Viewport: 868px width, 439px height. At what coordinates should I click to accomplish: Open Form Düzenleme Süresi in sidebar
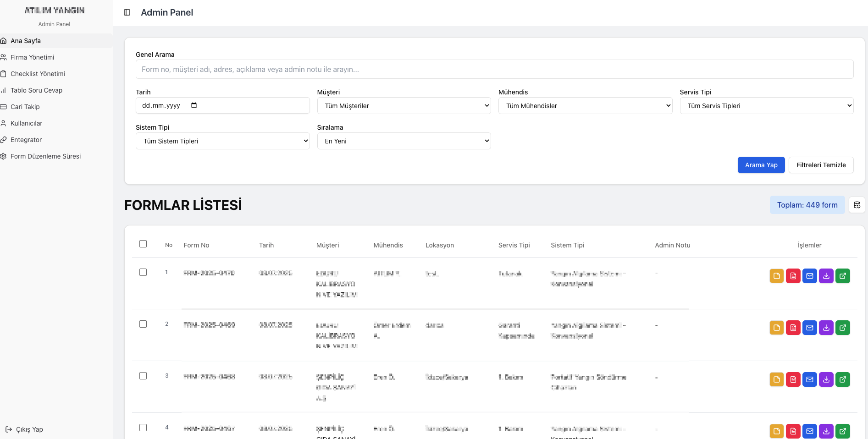(56, 156)
